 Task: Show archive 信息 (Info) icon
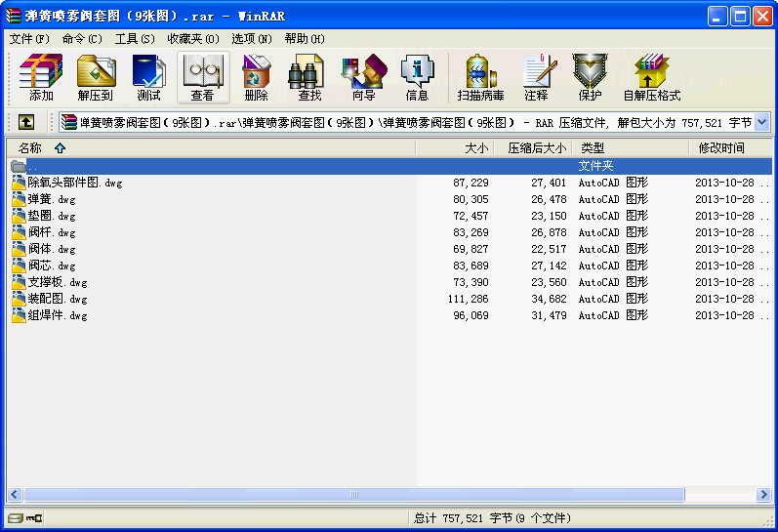click(417, 79)
